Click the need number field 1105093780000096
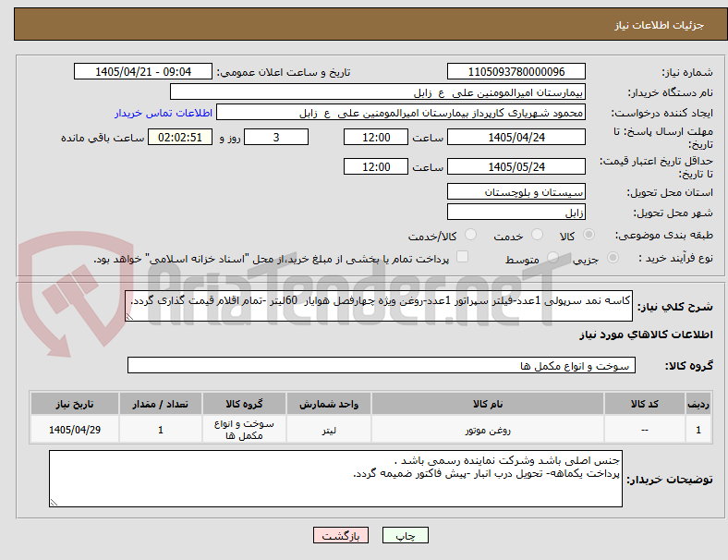The width and height of the screenshot is (728, 560). pos(516,71)
